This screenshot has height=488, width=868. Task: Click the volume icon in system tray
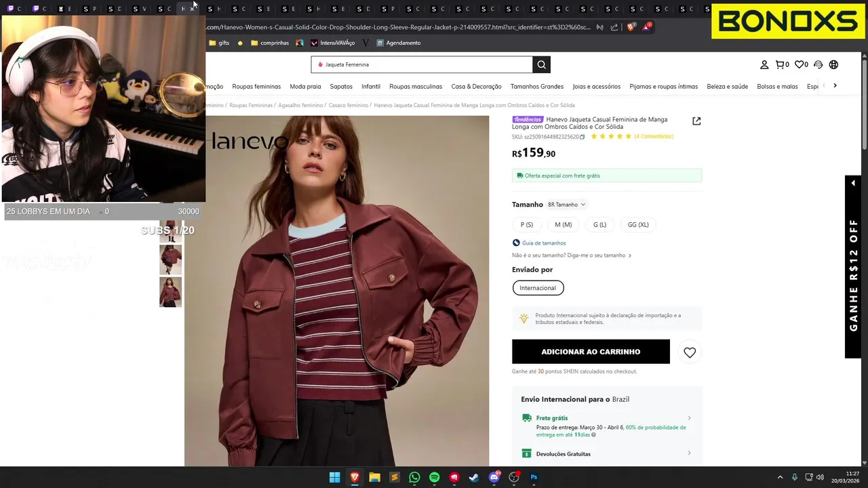[820, 477]
